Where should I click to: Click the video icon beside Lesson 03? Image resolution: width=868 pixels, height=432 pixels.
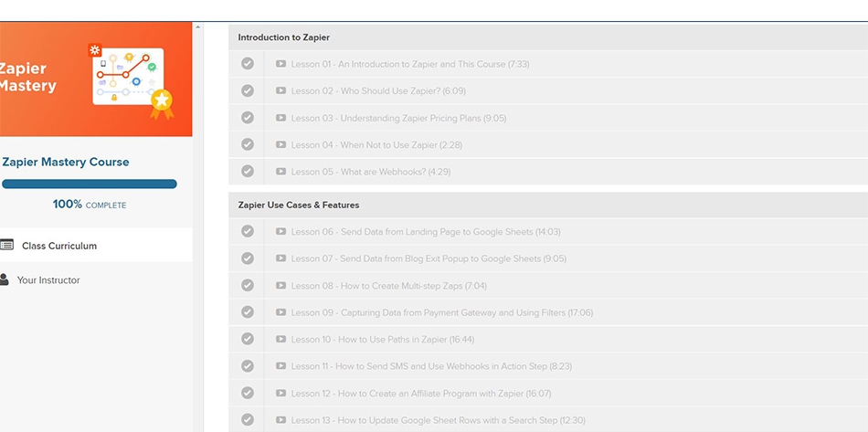click(281, 118)
